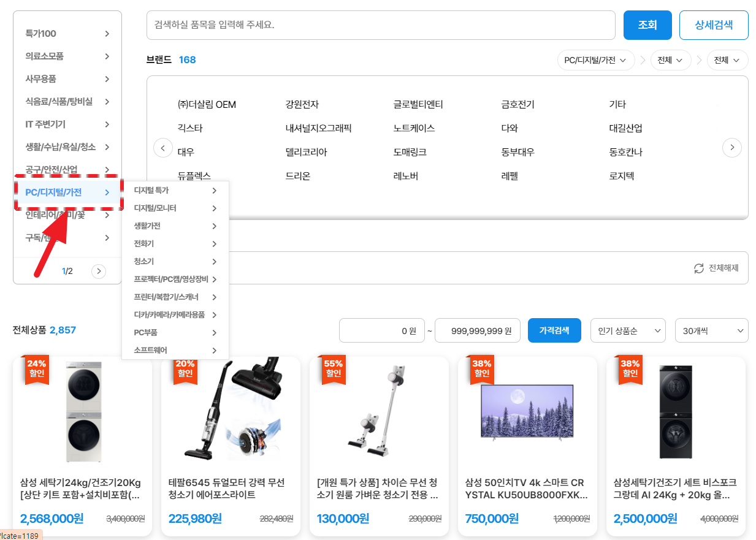Open the 30개씩 items-per-page dropdown

[x=711, y=331]
